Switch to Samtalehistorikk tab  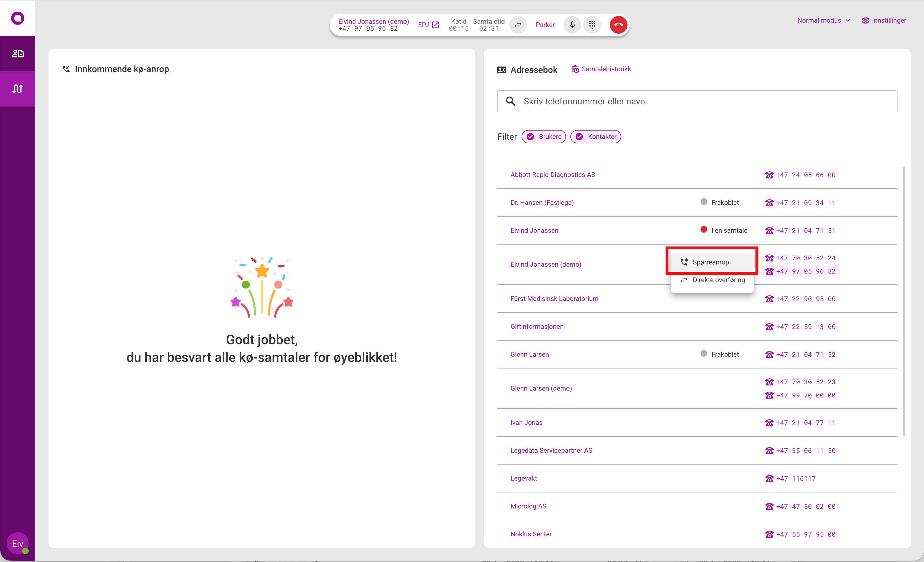pos(601,69)
